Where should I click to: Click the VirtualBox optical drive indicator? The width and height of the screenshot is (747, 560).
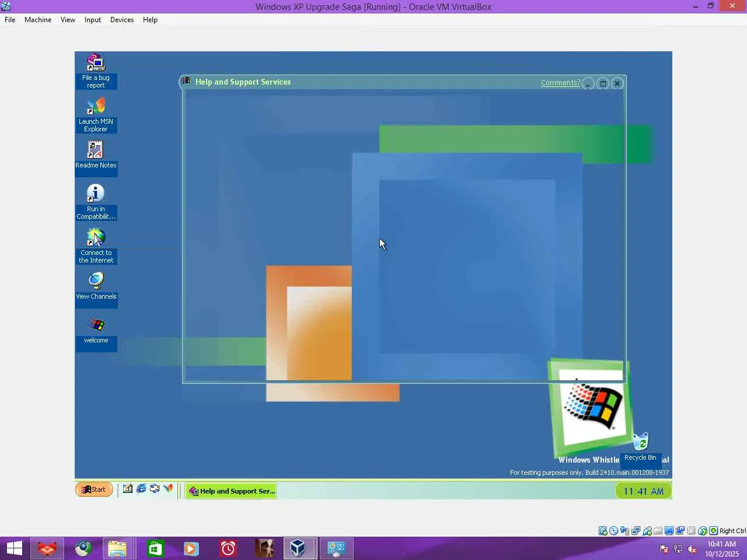614,531
